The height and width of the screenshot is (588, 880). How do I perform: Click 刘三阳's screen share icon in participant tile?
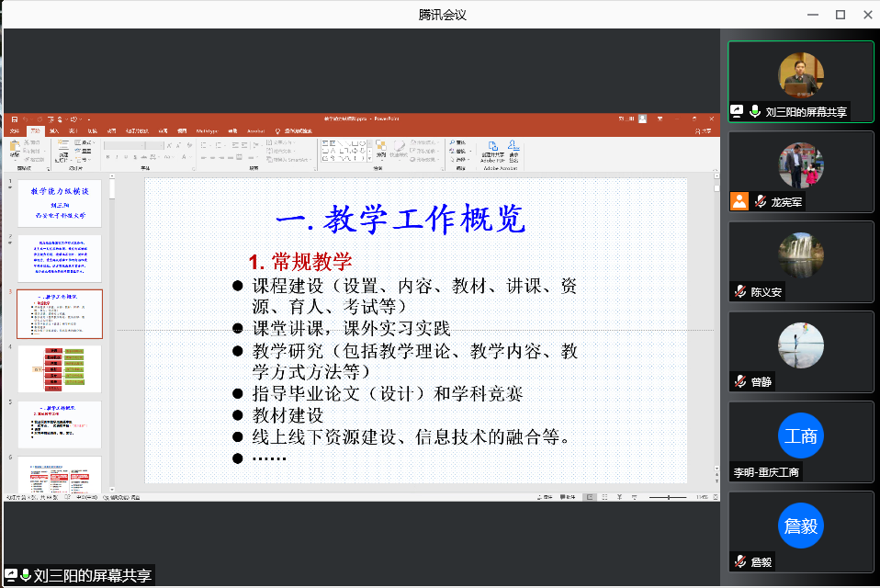(737, 111)
